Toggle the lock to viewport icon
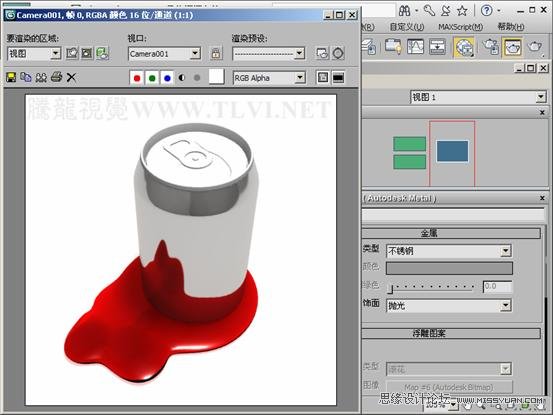Screen dimensions: 553x415 click(216, 53)
